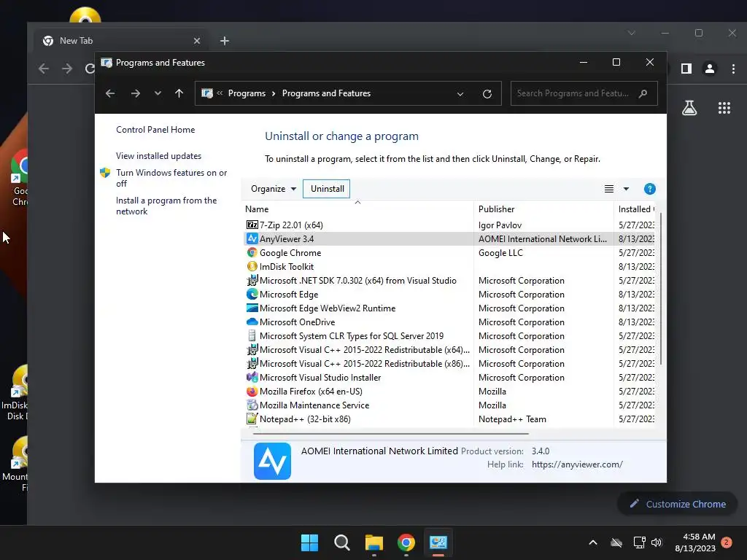
Task: Click the Mozilla Firefox icon in list
Action: [252, 391]
